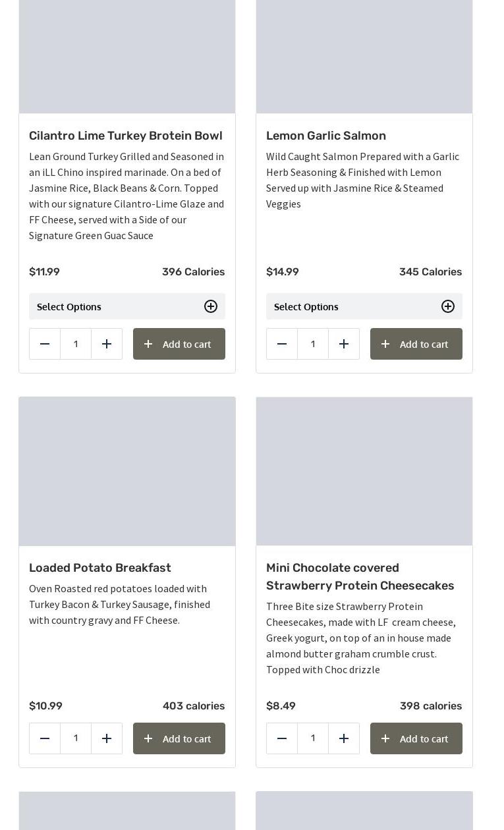Increase Strawberry Protein Cheesecakes quantity

coord(344,738)
